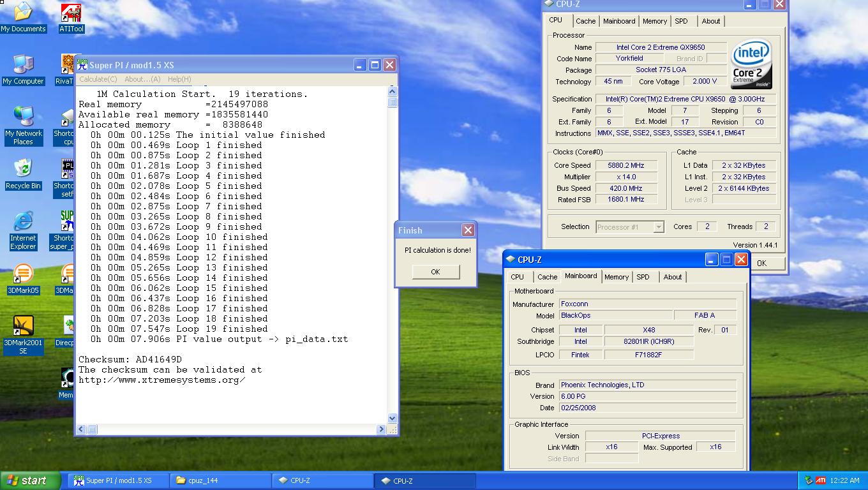Image resolution: width=868 pixels, height=490 pixels.
Task: Maximize the Super PI window
Action: (x=375, y=64)
